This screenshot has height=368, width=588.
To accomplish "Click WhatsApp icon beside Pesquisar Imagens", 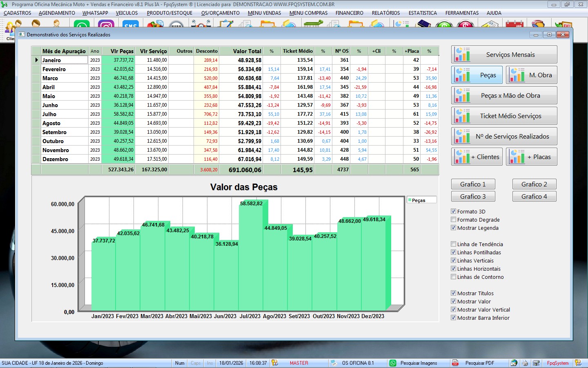I will 393,363.
